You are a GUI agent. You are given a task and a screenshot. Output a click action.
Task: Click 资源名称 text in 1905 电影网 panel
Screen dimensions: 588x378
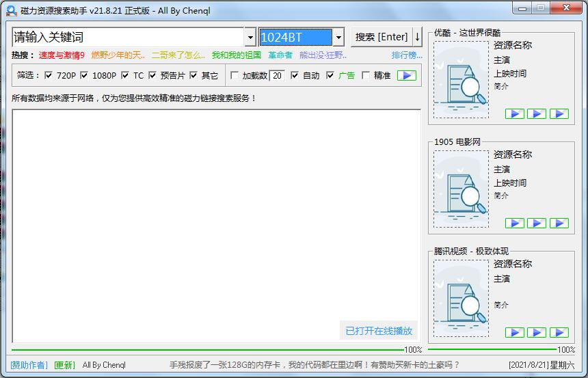pyautogui.click(x=513, y=154)
